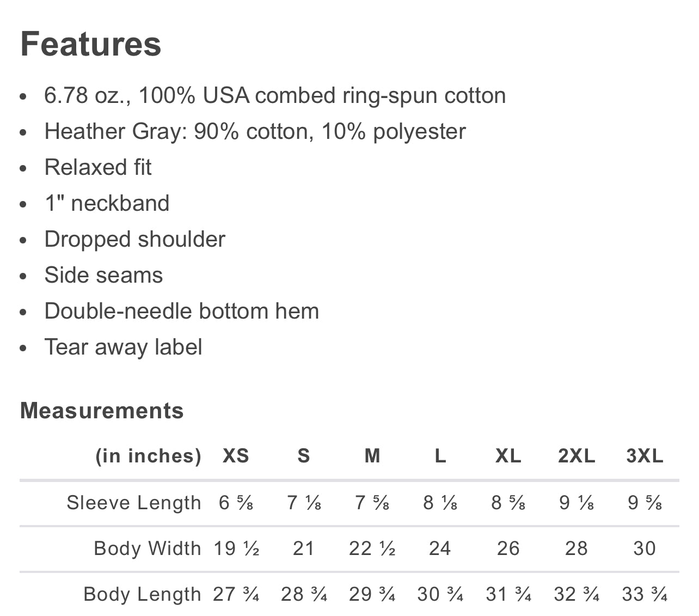Click the 2XL column header

(x=577, y=456)
